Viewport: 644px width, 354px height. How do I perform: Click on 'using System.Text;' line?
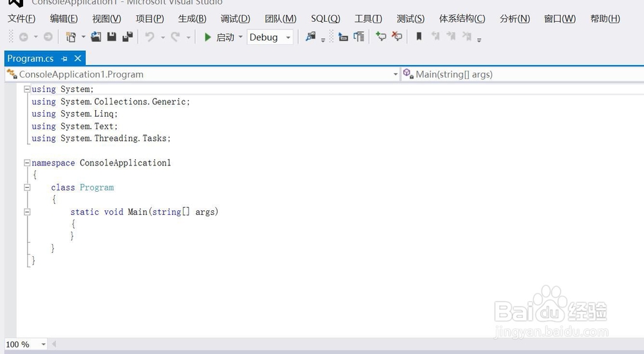point(75,126)
